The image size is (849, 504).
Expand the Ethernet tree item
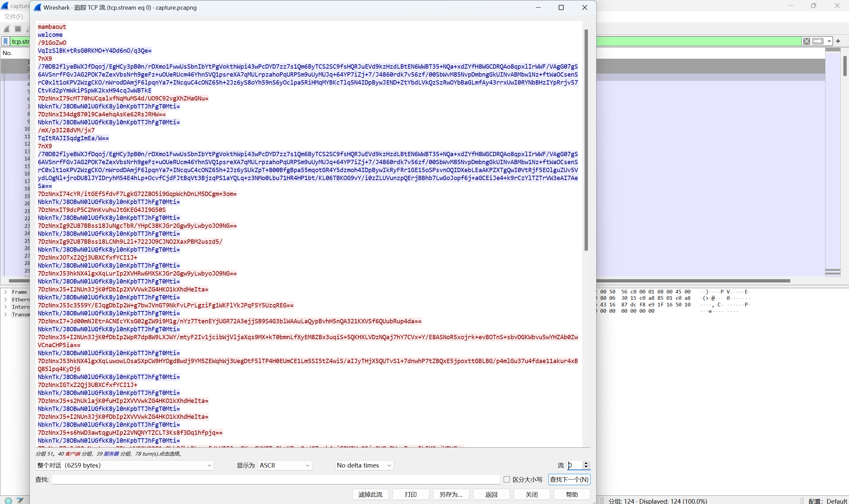coord(5,299)
